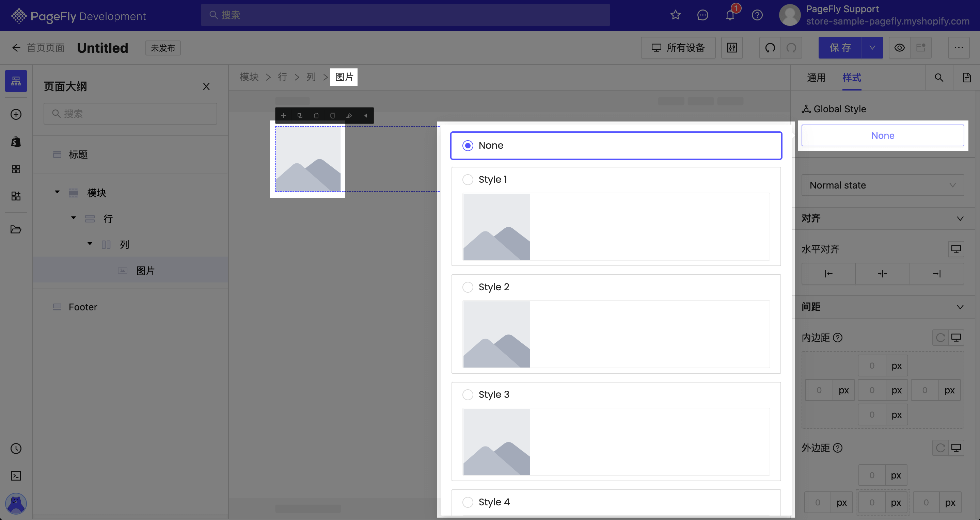Switch to the 样式 tab

(851, 78)
